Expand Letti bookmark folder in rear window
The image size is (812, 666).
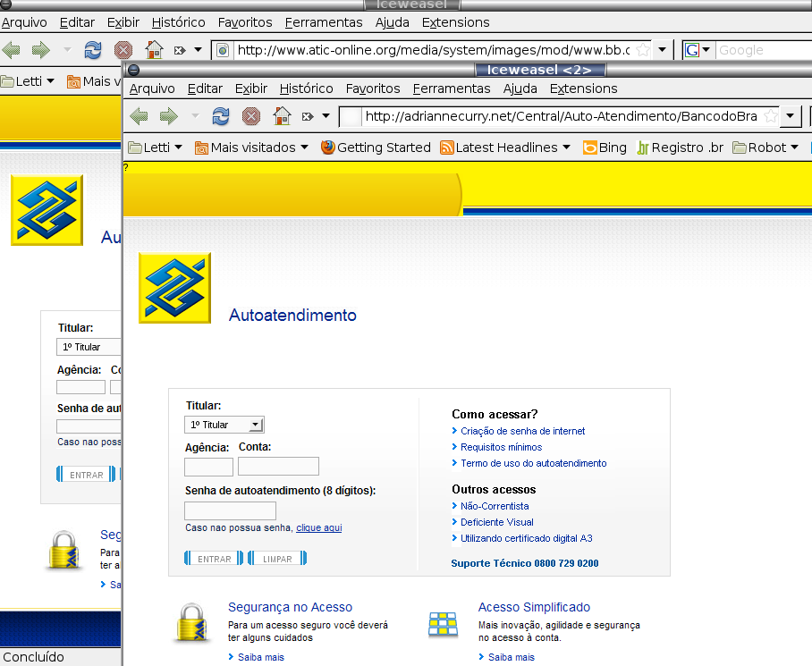click(x=28, y=81)
